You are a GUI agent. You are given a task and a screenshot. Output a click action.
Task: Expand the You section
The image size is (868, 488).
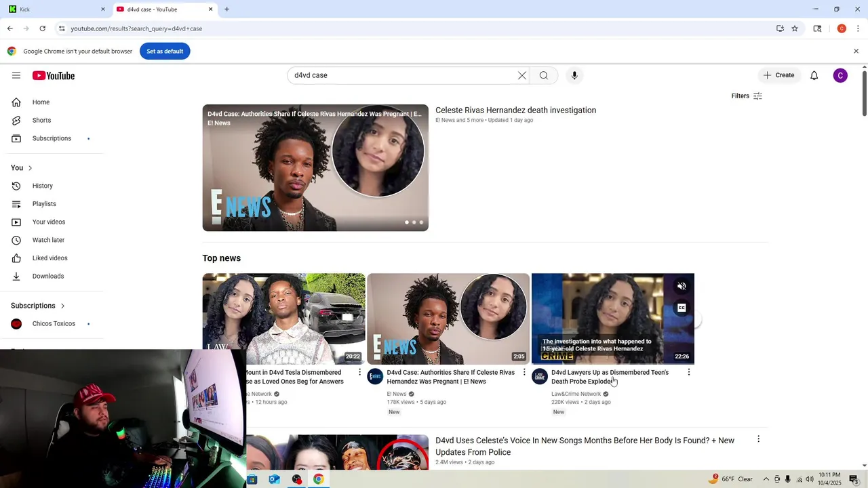(x=22, y=167)
